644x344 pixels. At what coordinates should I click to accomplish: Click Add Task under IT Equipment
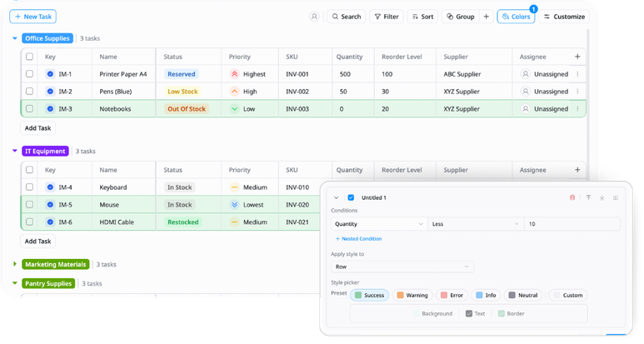(37, 241)
